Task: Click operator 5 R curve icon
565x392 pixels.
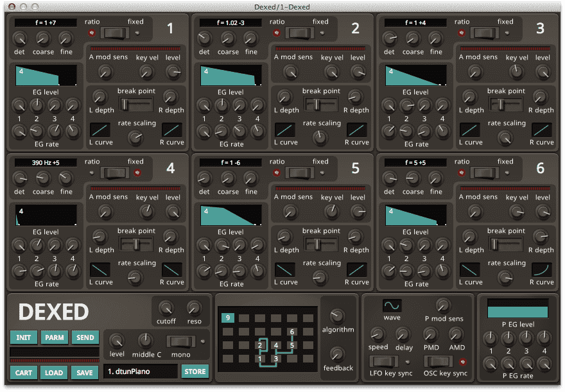Action: pyautogui.click(x=357, y=270)
